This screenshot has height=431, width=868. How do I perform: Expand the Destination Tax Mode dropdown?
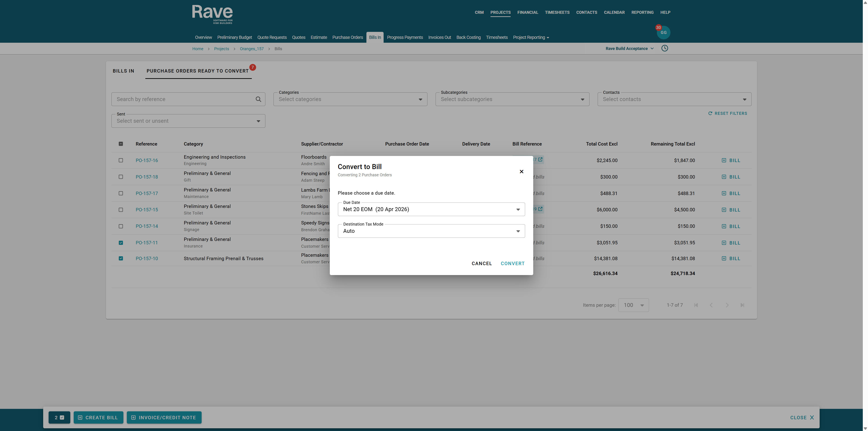tap(431, 231)
